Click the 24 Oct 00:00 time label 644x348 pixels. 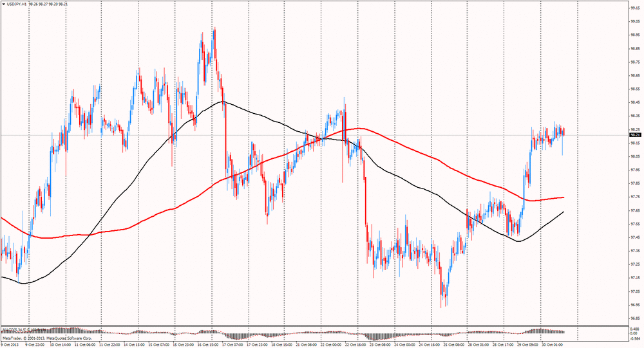click(x=405, y=345)
